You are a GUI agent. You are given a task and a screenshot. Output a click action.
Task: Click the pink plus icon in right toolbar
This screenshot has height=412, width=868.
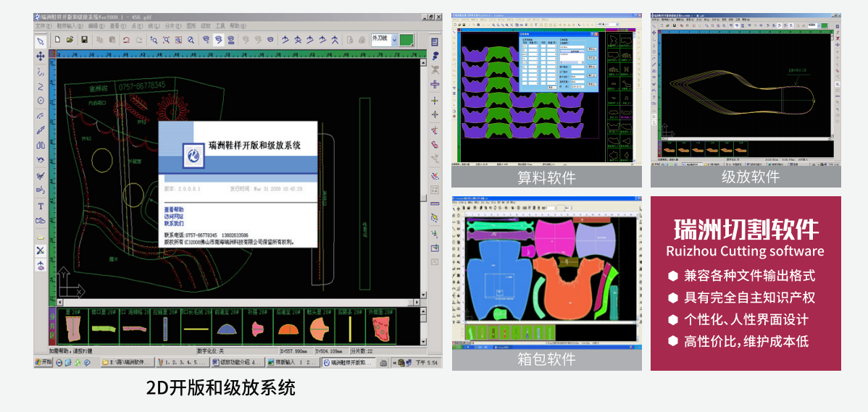point(435,85)
